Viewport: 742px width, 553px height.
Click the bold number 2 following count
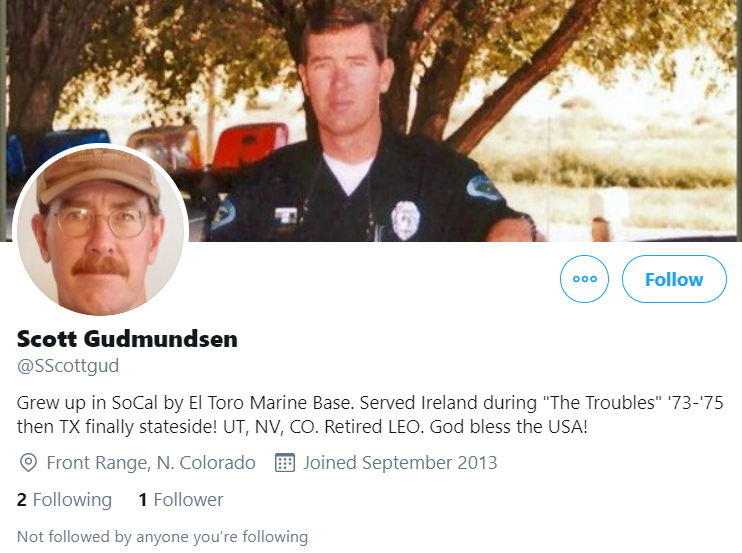[22, 500]
